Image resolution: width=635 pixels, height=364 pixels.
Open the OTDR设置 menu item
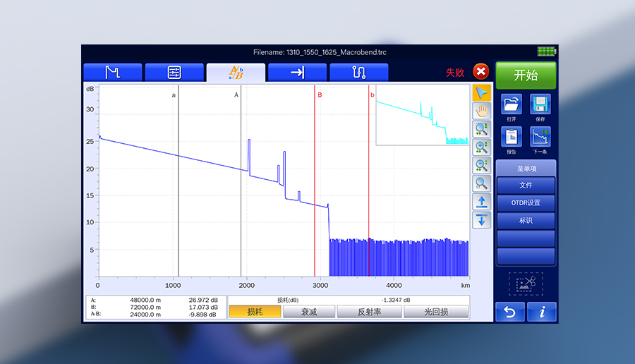coord(526,203)
